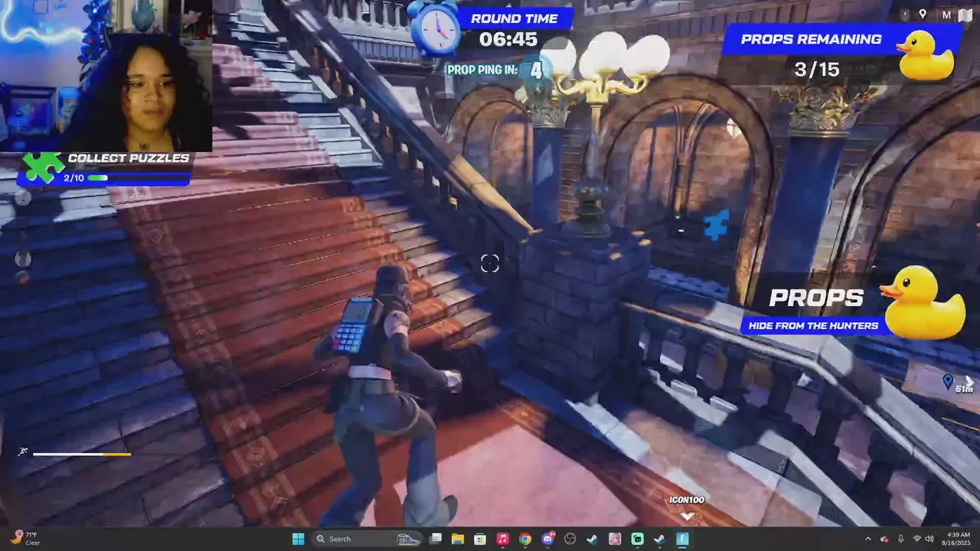Click the streamer webcam overlay
The height and width of the screenshot is (551, 980).
pos(106,76)
